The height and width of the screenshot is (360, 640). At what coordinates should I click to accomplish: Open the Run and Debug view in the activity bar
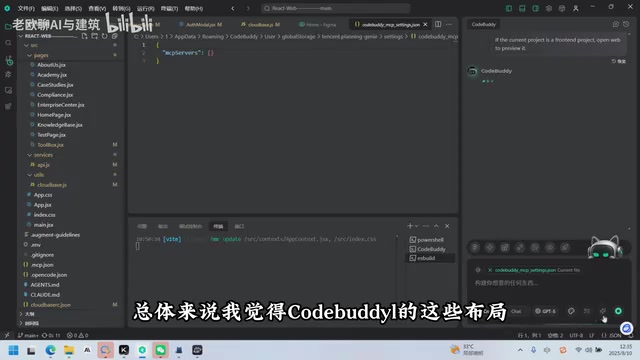point(8,75)
